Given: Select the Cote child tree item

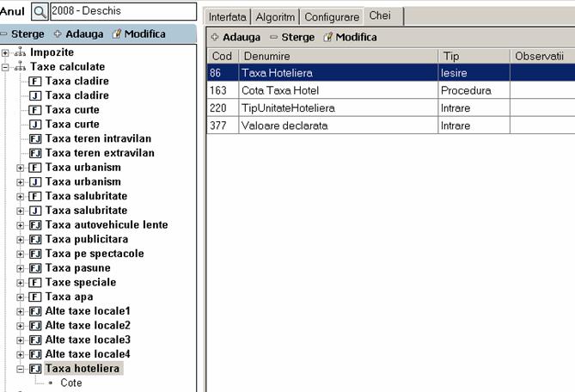Looking at the screenshot, I should point(71,383).
